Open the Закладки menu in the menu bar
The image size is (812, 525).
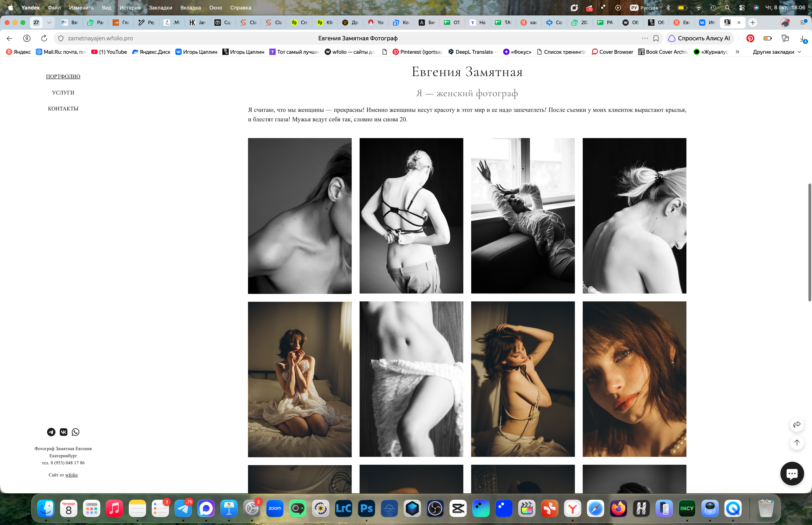(160, 8)
